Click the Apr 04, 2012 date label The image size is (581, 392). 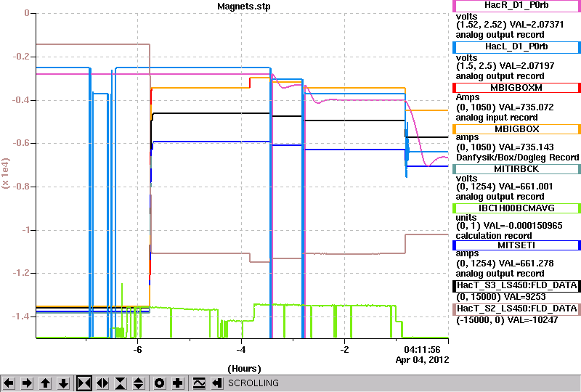pos(423,360)
